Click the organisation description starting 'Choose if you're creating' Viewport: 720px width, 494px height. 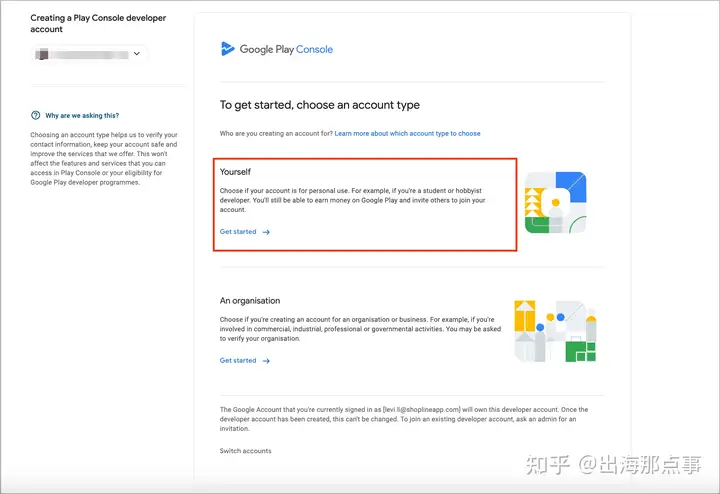pyautogui.click(x=360, y=329)
